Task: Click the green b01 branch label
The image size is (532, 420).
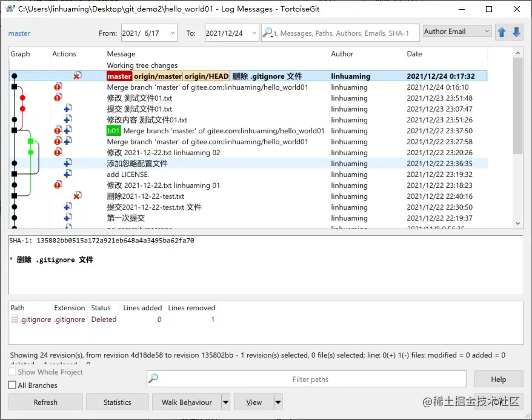Action: point(114,131)
